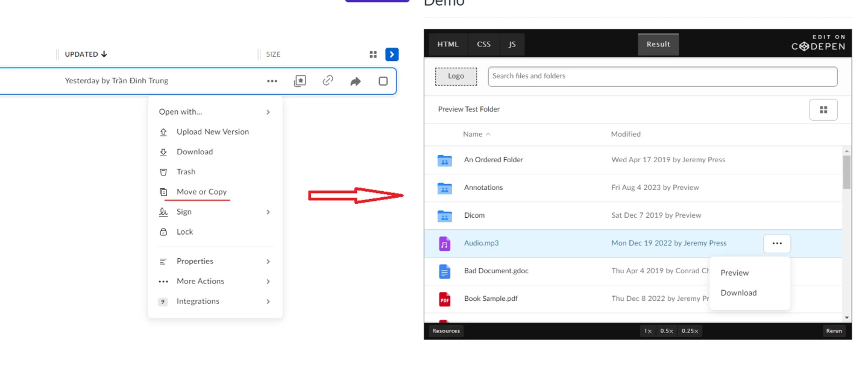The width and height of the screenshot is (868, 386).
Task: Switch to the CSS tab in CodePen
Action: coord(483,45)
